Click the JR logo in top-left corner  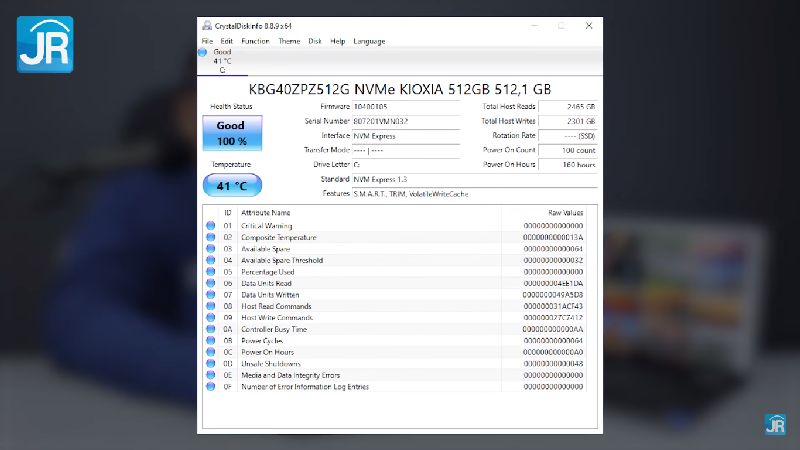click(x=44, y=44)
